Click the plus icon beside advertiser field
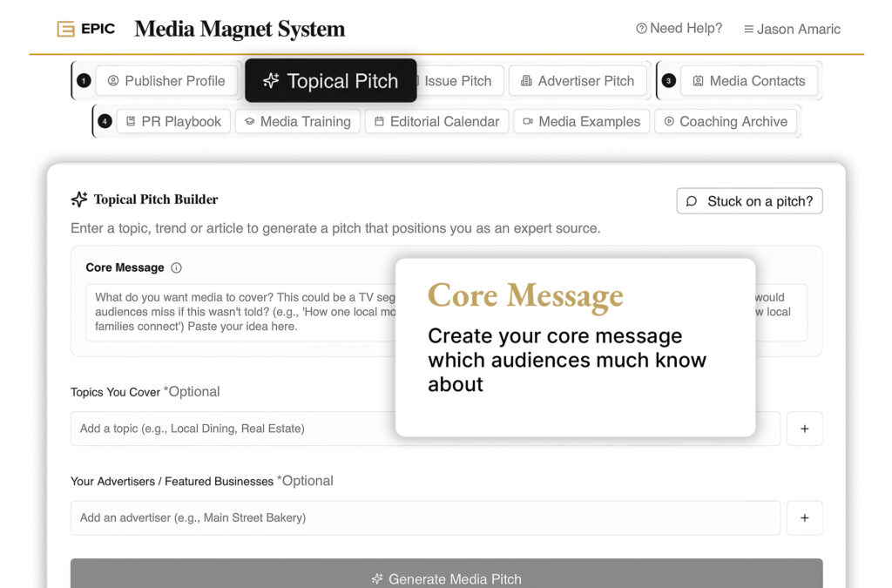Viewport: 892px width, 588px height. (804, 517)
